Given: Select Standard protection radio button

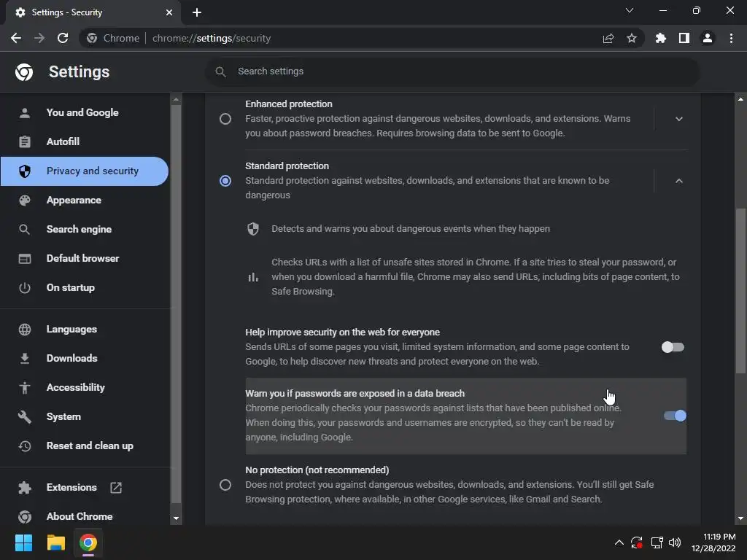Looking at the screenshot, I should (x=225, y=181).
